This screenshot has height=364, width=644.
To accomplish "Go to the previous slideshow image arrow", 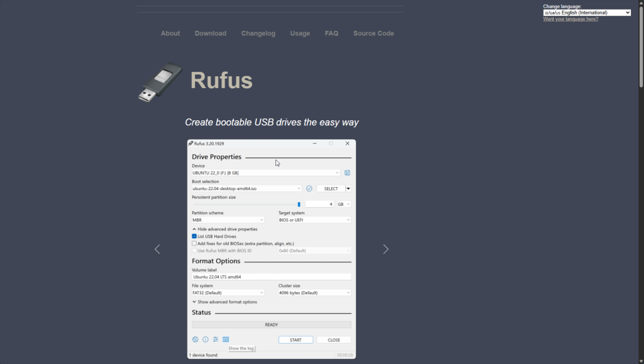I will click(x=157, y=249).
